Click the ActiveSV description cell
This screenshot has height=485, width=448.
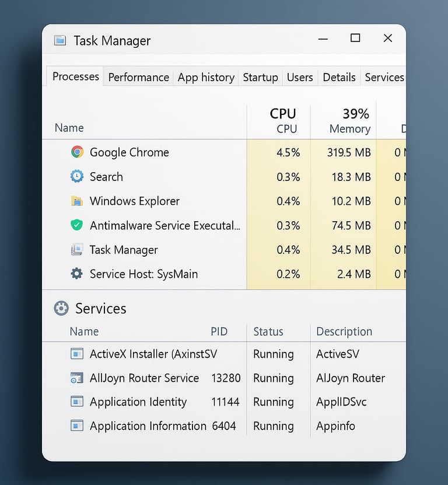(x=338, y=354)
